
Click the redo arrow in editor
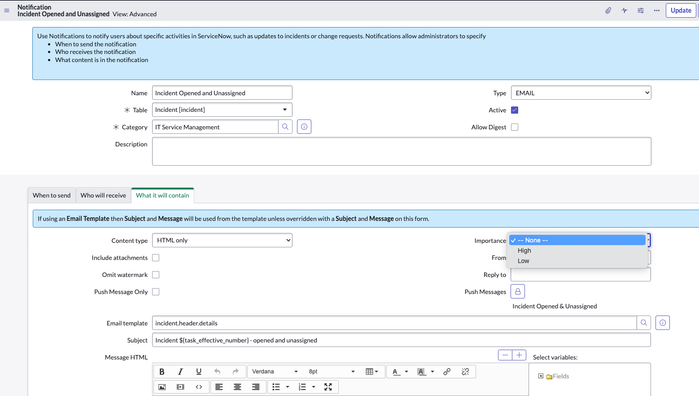tap(235, 371)
